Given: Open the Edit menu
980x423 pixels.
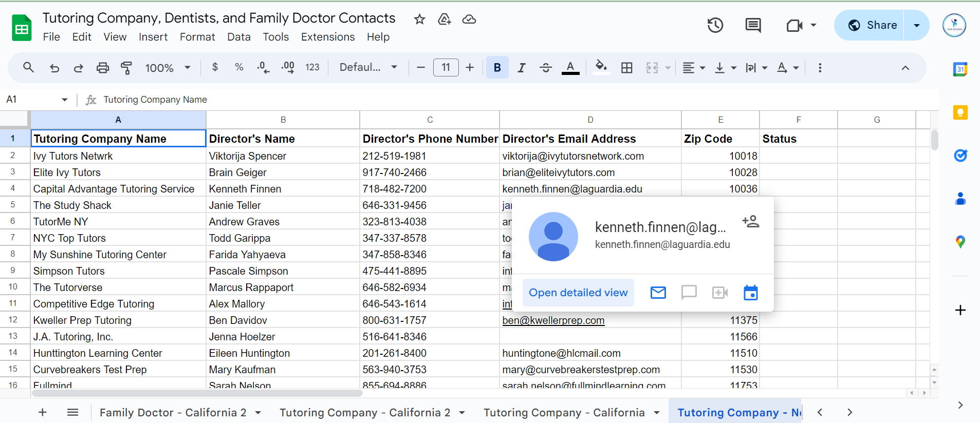Looking at the screenshot, I should click(x=82, y=37).
